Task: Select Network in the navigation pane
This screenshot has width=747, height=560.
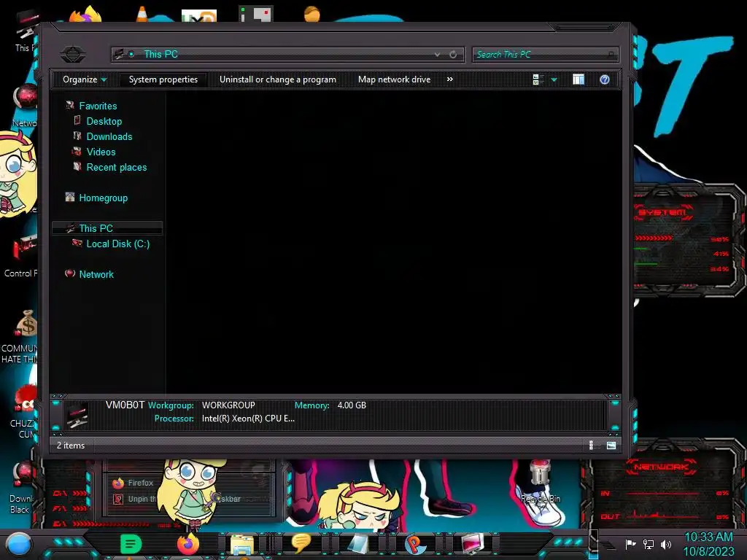Action: (96, 274)
